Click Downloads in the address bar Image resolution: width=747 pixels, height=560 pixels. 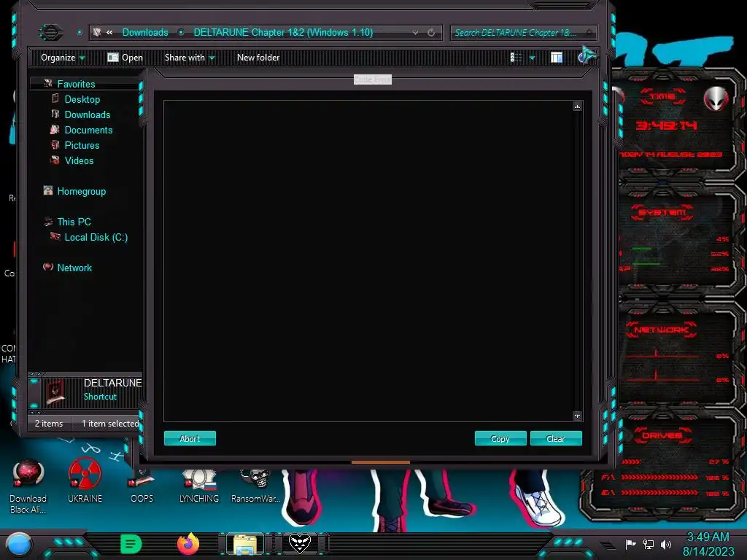(145, 32)
